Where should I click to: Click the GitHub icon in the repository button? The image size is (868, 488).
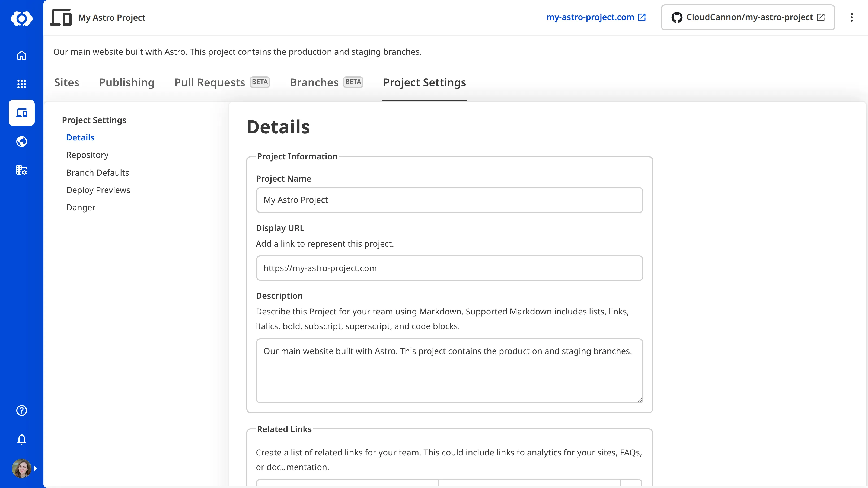[676, 18]
